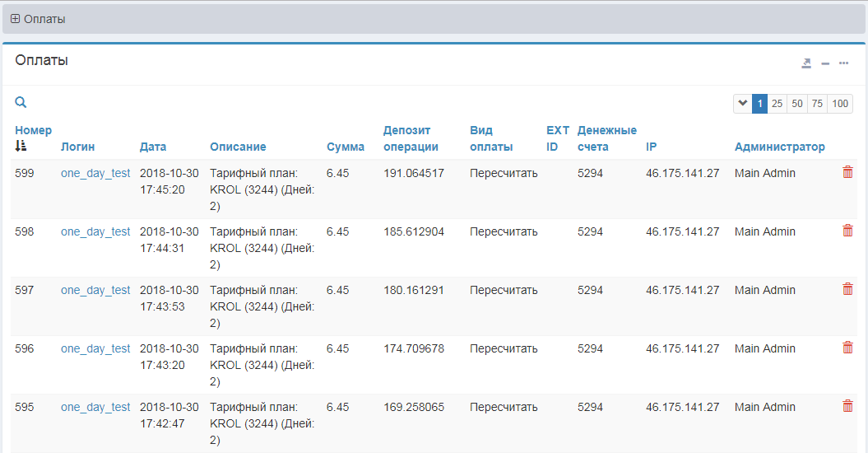Sort table by Дата column
This screenshot has height=453, width=868.
click(x=153, y=147)
